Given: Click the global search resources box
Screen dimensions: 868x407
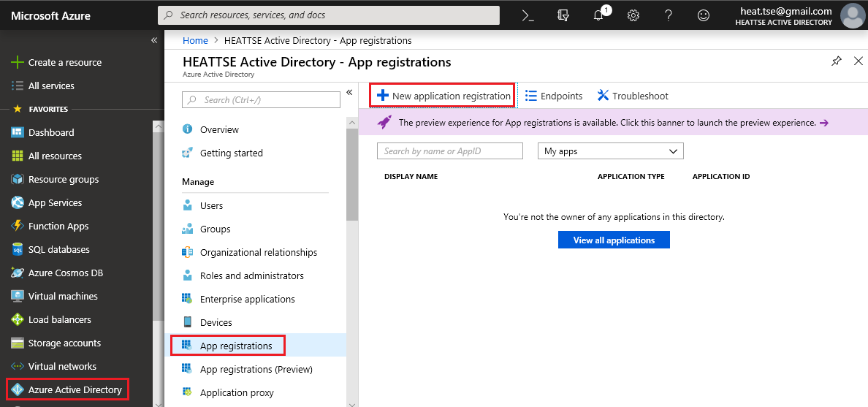Looking at the screenshot, I should pyautogui.click(x=329, y=15).
